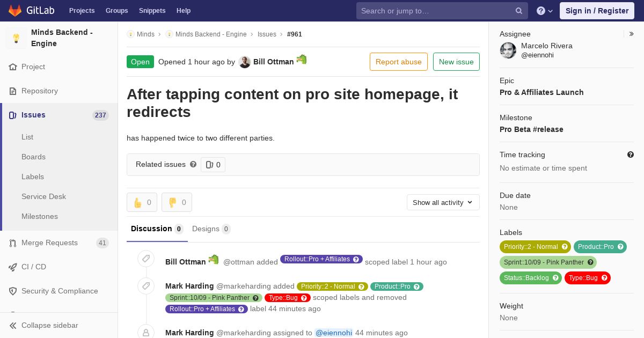Click Bill Ottman's avatar in issue header
Screen dimensions: 644x338
tap(245, 62)
